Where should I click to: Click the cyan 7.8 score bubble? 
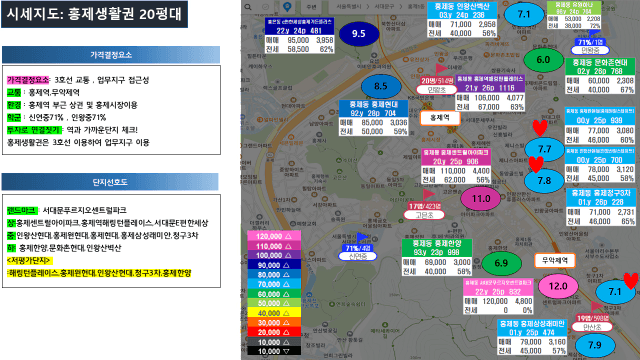point(544,180)
